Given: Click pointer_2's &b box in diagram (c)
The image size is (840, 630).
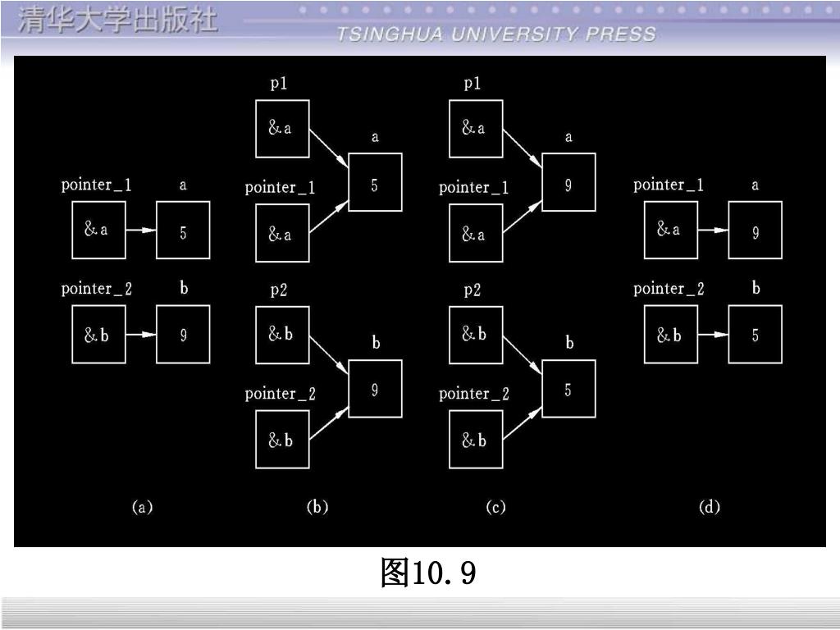Looking at the screenshot, I should [476, 440].
